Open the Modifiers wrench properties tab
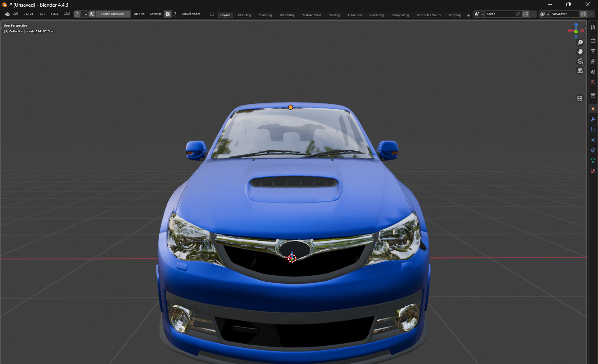This screenshot has width=598, height=364. tap(593, 119)
